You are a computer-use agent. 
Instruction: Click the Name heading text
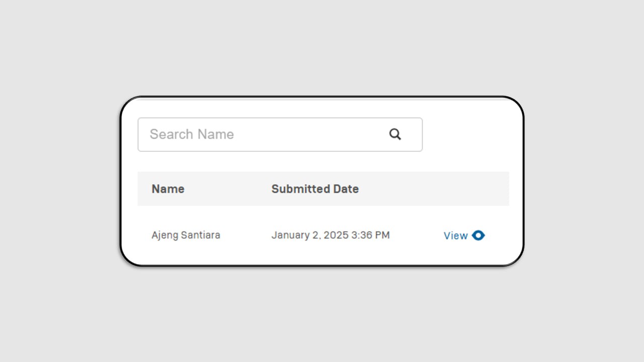168,189
